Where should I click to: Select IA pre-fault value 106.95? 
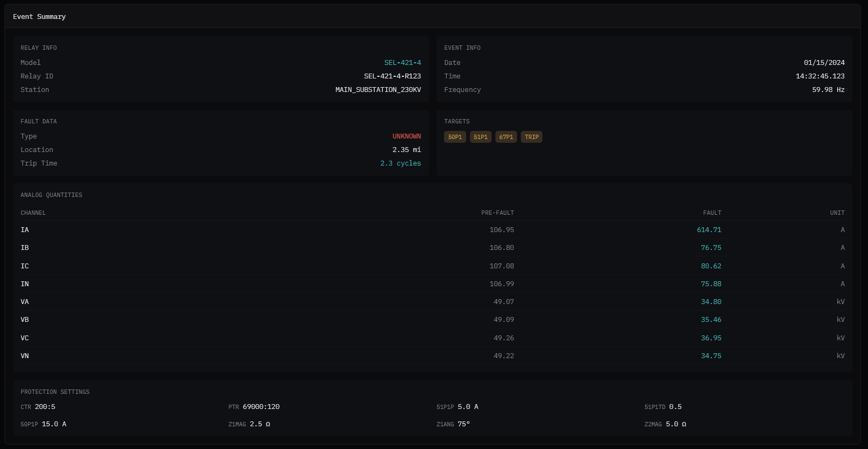pos(502,230)
